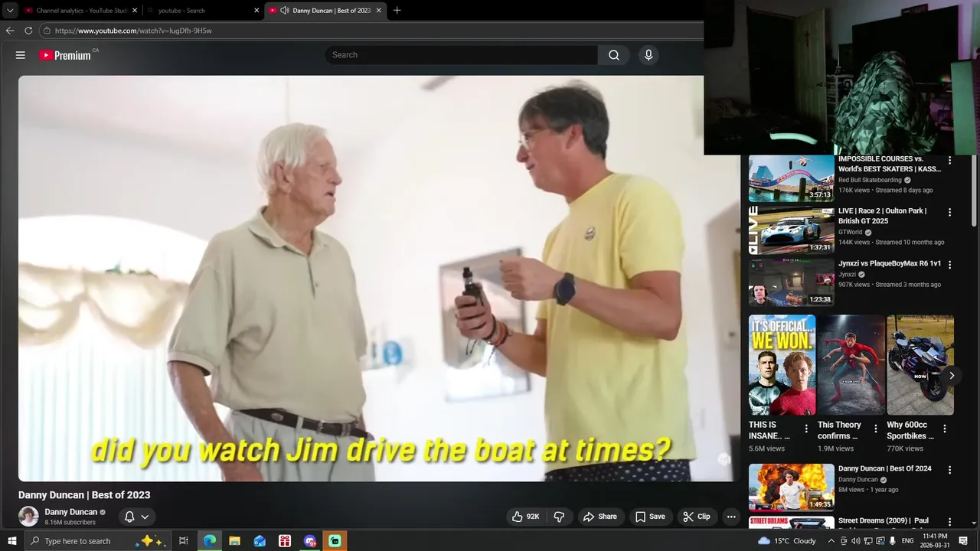Open a new browser tab
This screenshot has width=980, height=551.
point(397,11)
